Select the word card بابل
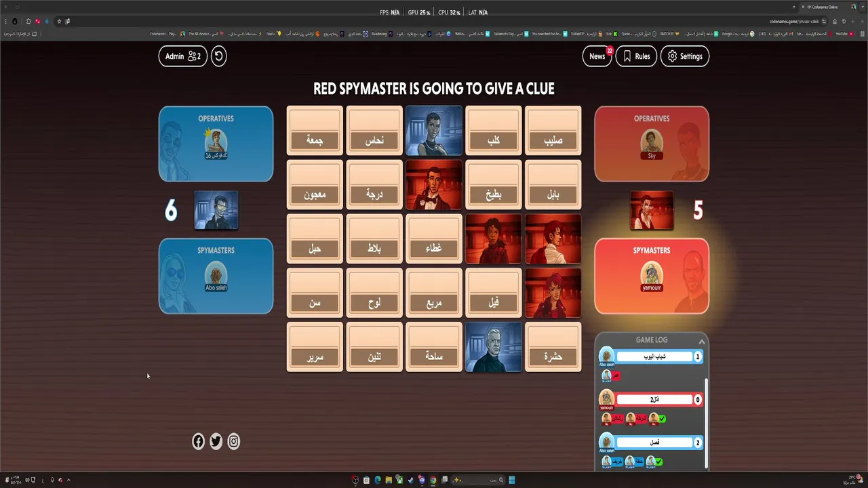 pyautogui.click(x=553, y=185)
